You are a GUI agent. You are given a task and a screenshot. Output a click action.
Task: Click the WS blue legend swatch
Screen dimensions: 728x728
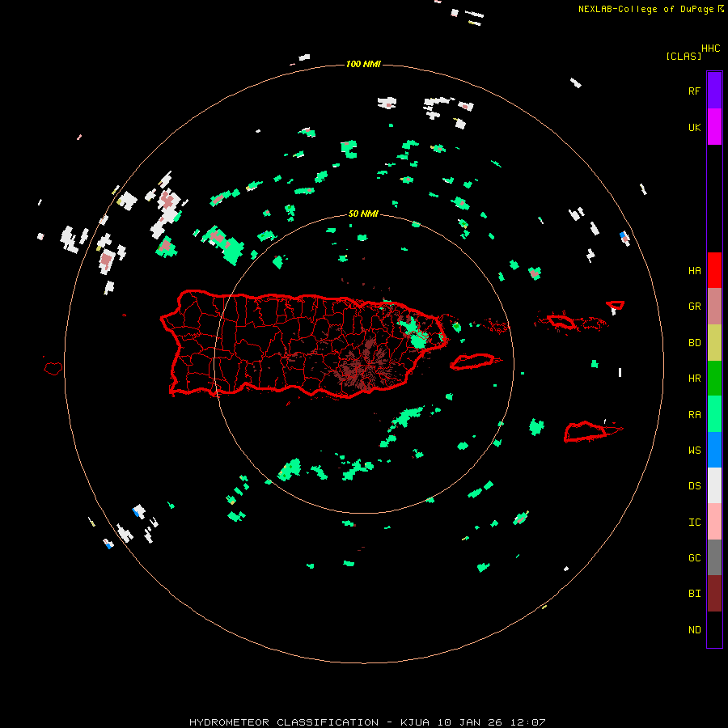pyautogui.click(x=714, y=450)
